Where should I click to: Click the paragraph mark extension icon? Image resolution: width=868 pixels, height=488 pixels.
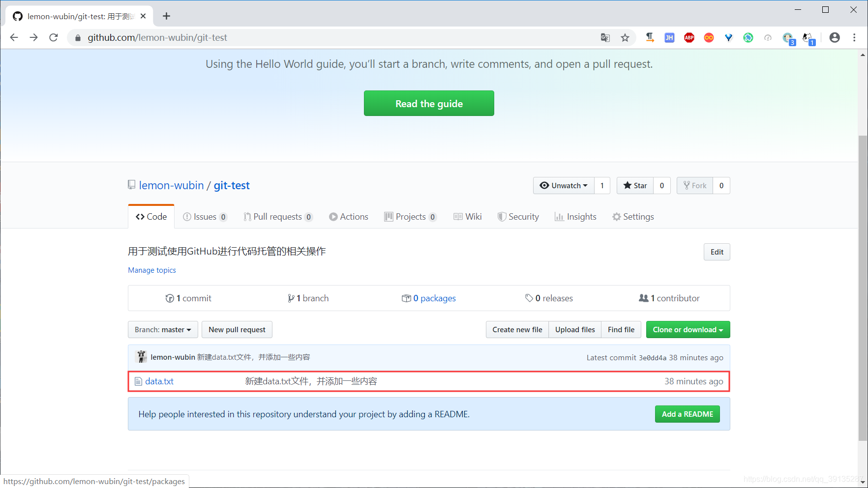[650, 38]
